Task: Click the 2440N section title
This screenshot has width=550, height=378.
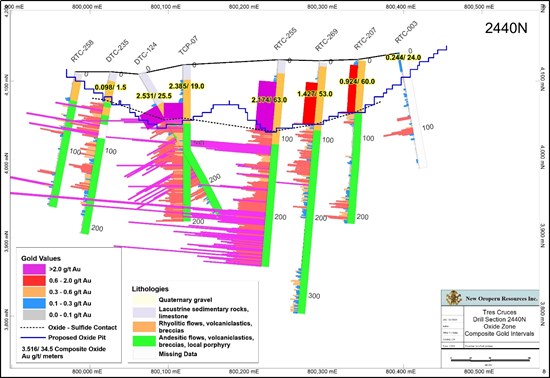Action: pos(506,28)
